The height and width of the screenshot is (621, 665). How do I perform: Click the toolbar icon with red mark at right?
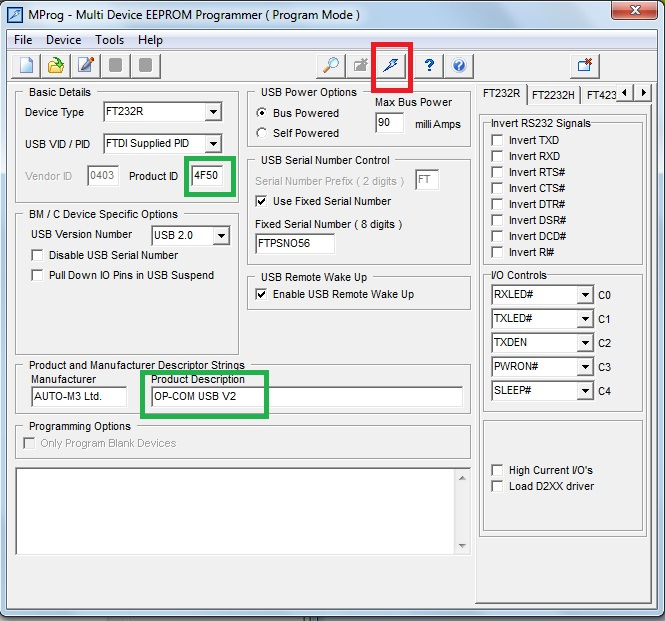click(x=585, y=66)
